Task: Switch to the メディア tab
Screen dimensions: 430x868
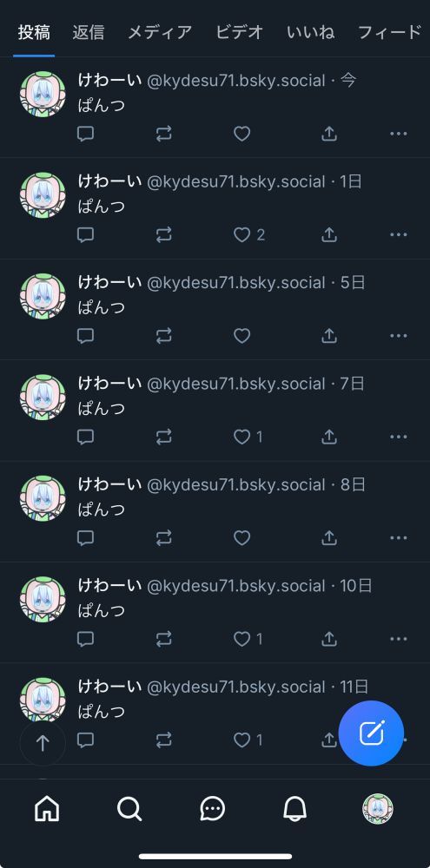Action: [160, 32]
